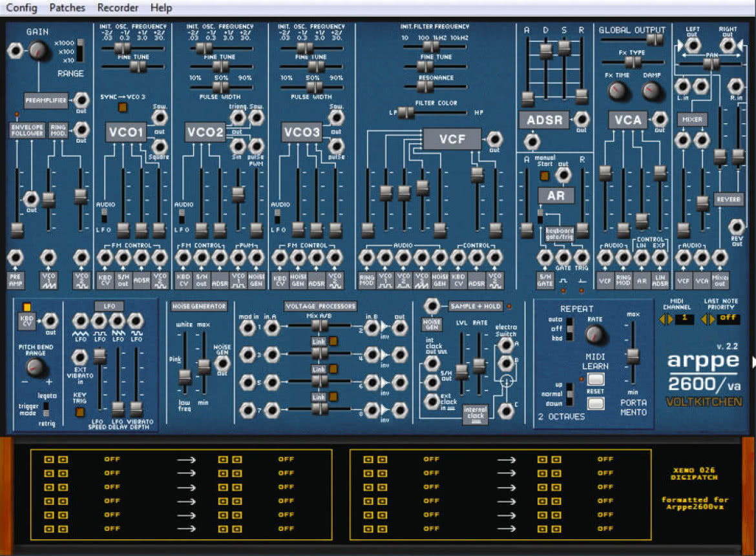The height and width of the screenshot is (556, 756).
Task: Click the NOISE GEN out jack
Action: [222, 363]
